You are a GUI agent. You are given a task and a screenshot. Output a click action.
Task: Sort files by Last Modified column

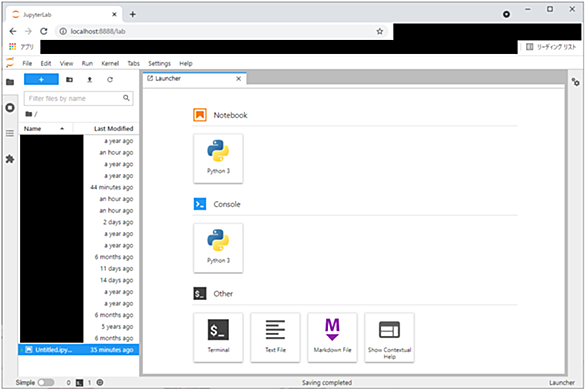pos(107,129)
